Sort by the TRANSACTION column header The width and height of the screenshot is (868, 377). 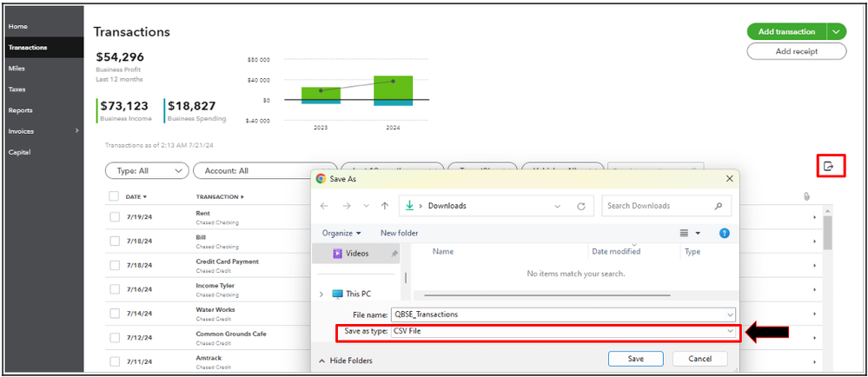tap(220, 196)
